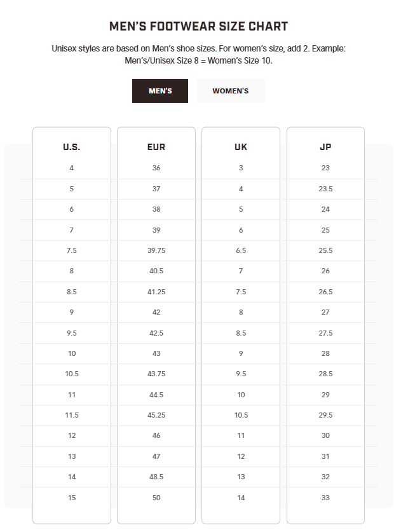Click JP size 23.5 cell
This screenshot has width=394, height=532.
click(x=325, y=189)
